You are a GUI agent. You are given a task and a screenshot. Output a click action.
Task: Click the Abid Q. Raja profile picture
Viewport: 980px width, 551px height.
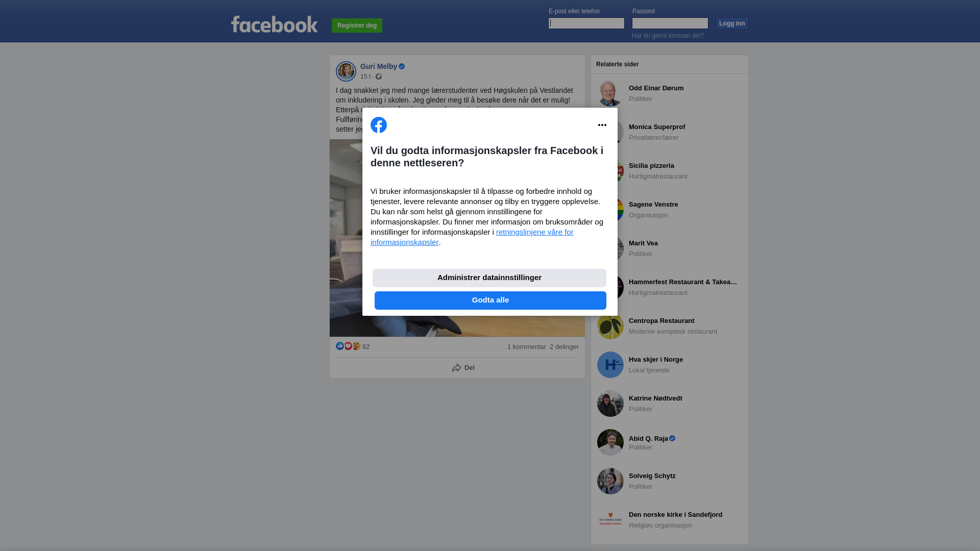pyautogui.click(x=610, y=442)
